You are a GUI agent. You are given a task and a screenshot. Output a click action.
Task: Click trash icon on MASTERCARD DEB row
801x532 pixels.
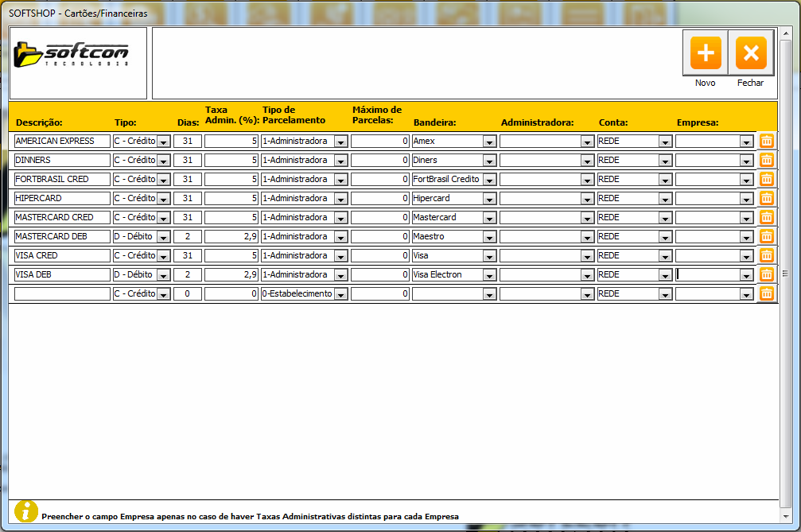click(766, 236)
